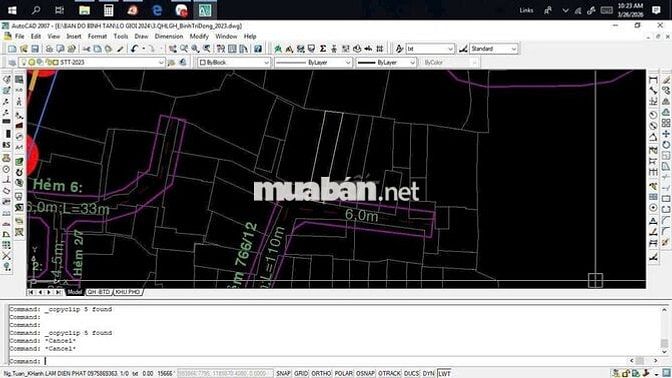Open the Tool Palettes icon
Image resolution: width=672 pixels, height=378 pixels.
[243, 49]
